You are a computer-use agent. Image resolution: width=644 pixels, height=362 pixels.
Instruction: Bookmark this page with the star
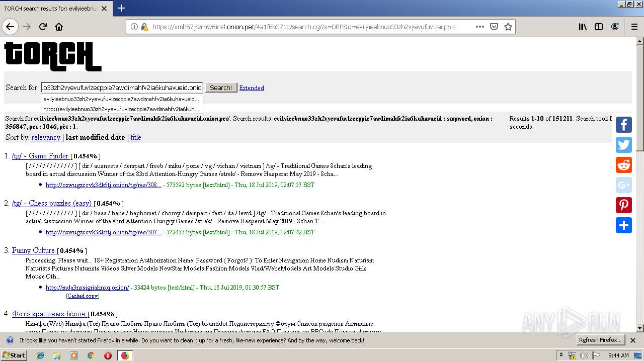point(508,27)
